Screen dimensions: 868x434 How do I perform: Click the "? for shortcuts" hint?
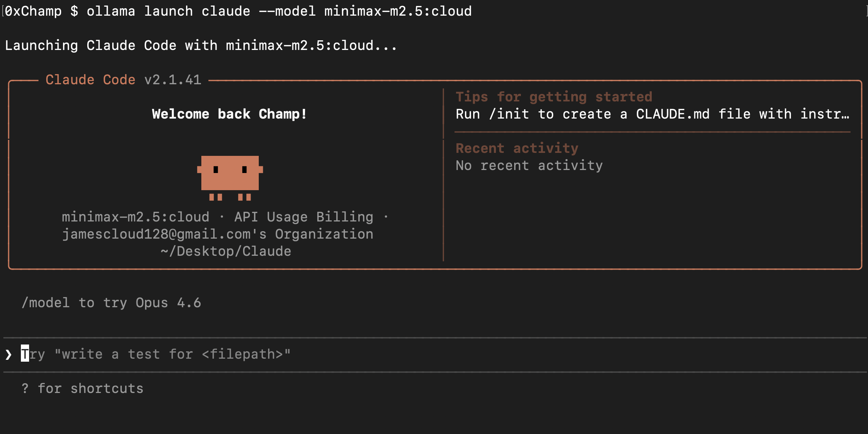[82, 389]
